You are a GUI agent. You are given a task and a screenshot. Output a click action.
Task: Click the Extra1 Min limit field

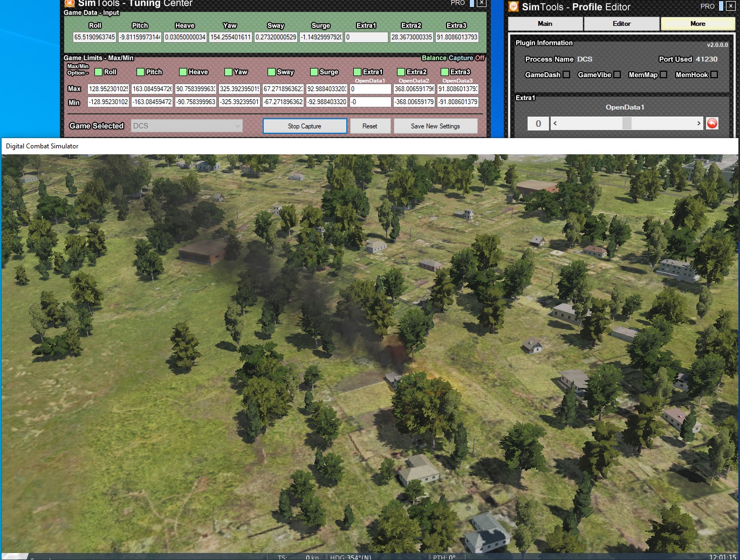[371, 102]
